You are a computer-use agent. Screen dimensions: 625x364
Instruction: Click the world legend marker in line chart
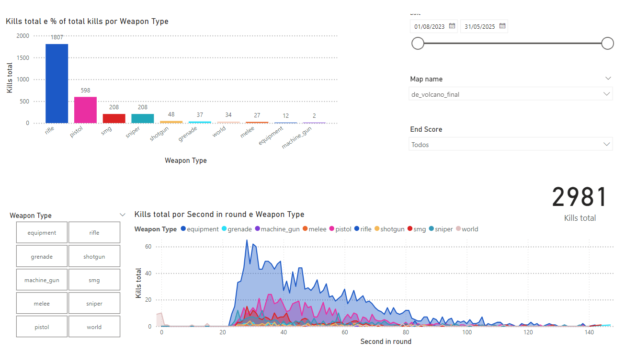click(x=458, y=229)
